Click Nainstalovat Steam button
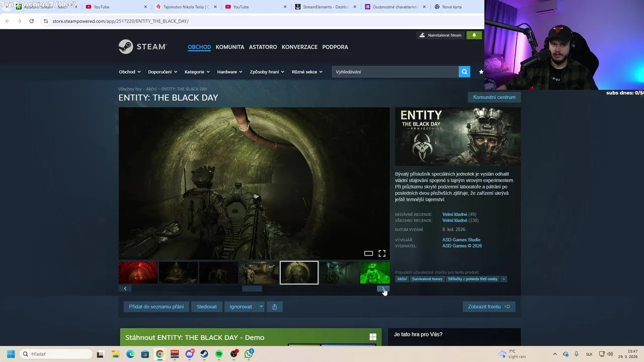This screenshot has height=362, width=644. (x=440, y=35)
